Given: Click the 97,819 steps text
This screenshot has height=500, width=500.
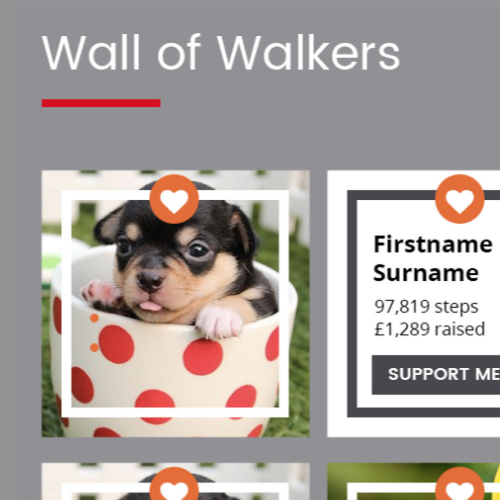Looking at the screenshot, I should pos(426,307).
